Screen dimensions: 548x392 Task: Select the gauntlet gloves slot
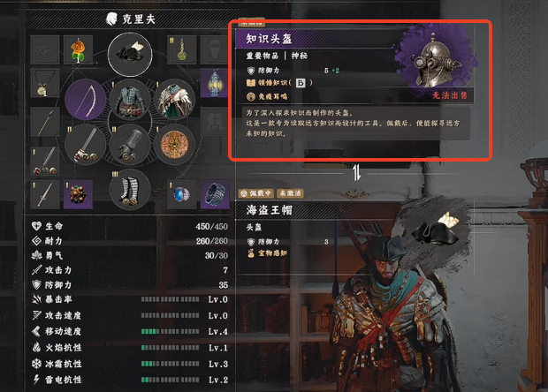130,144
